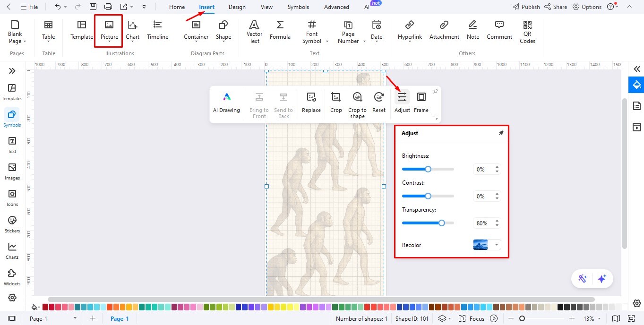Open the Page-1 selector dropdown

pyautogui.click(x=75, y=318)
